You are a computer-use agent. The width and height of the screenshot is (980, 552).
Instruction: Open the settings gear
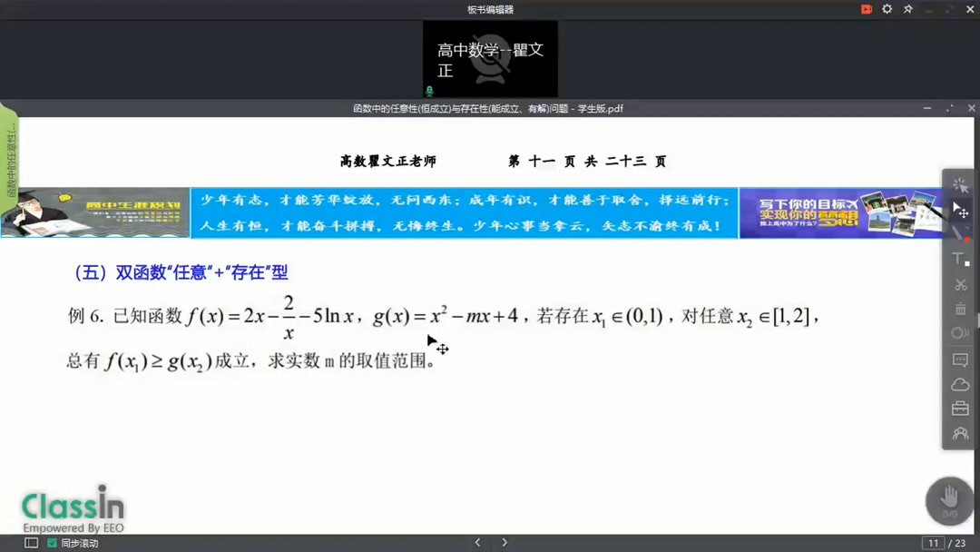tap(887, 8)
